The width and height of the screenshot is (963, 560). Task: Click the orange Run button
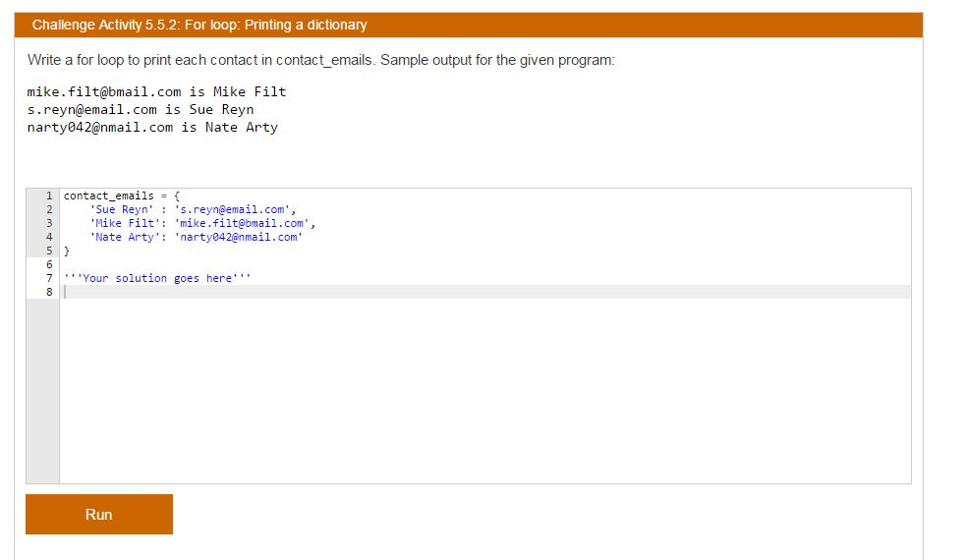pyautogui.click(x=99, y=514)
